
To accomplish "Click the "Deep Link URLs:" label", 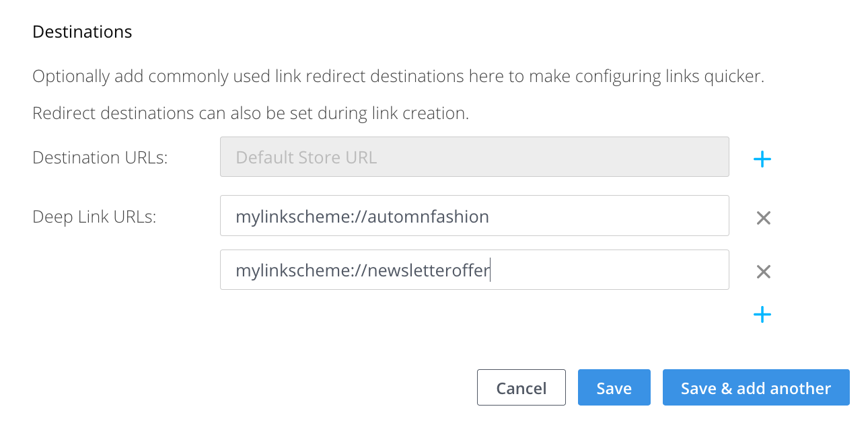I will [x=94, y=217].
